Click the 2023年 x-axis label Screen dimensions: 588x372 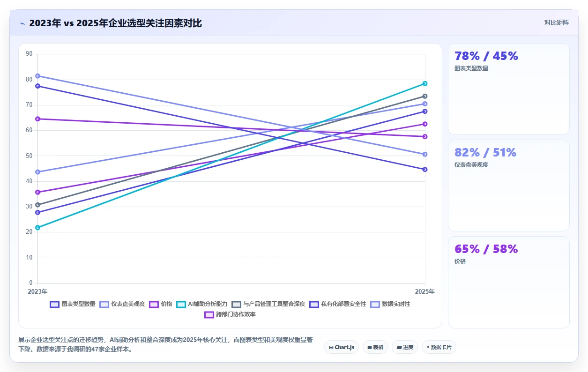[x=37, y=291]
